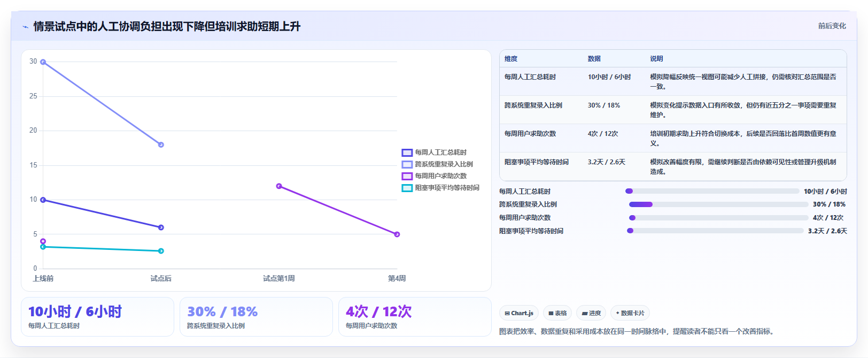Click the 每周人工汇总耗时 data point at 试点后

pyautogui.click(x=161, y=227)
